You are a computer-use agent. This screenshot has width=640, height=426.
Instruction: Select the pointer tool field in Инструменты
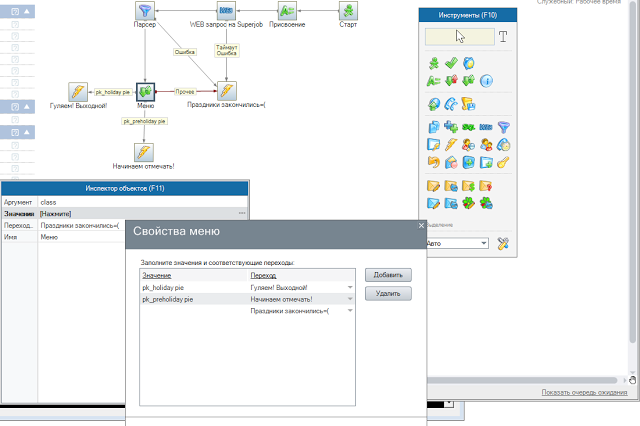pyautogui.click(x=458, y=37)
